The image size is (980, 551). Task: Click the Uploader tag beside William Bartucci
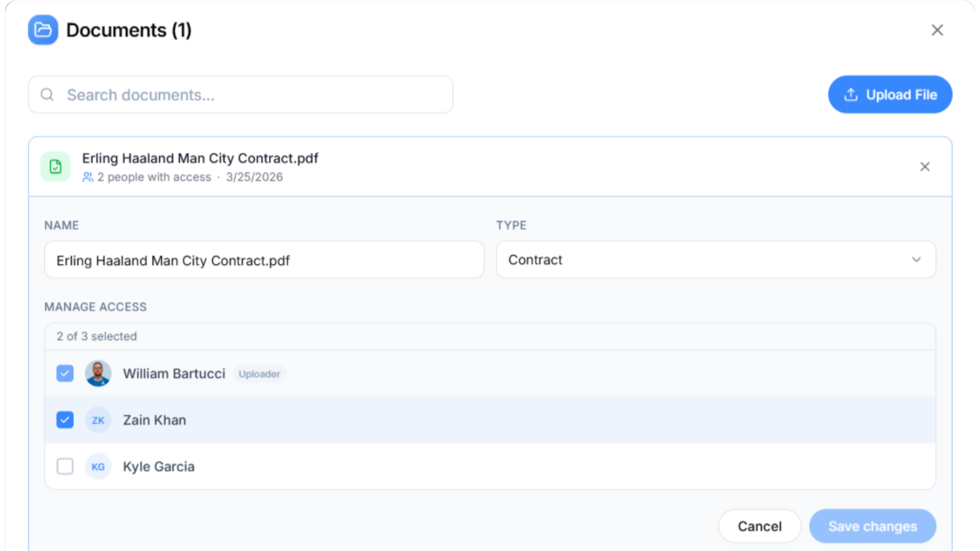tap(259, 373)
